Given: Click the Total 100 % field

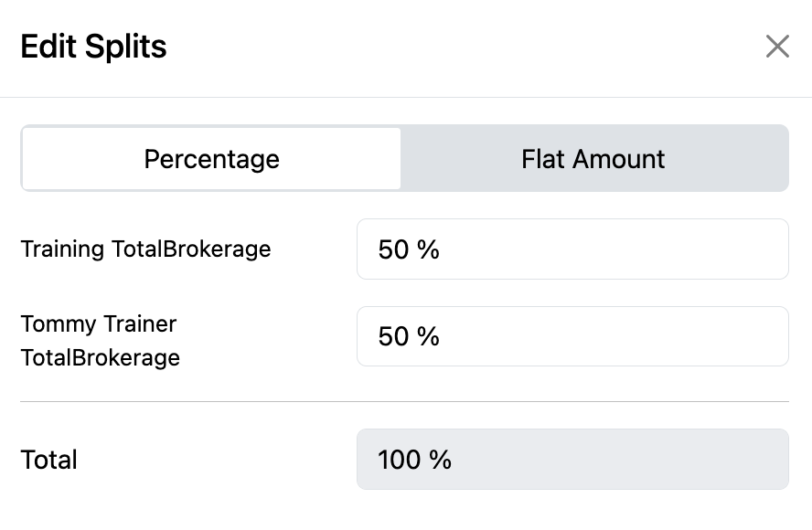Looking at the screenshot, I should click(572, 459).
